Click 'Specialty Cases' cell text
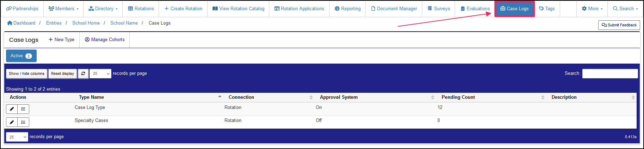 coord(91,121)
